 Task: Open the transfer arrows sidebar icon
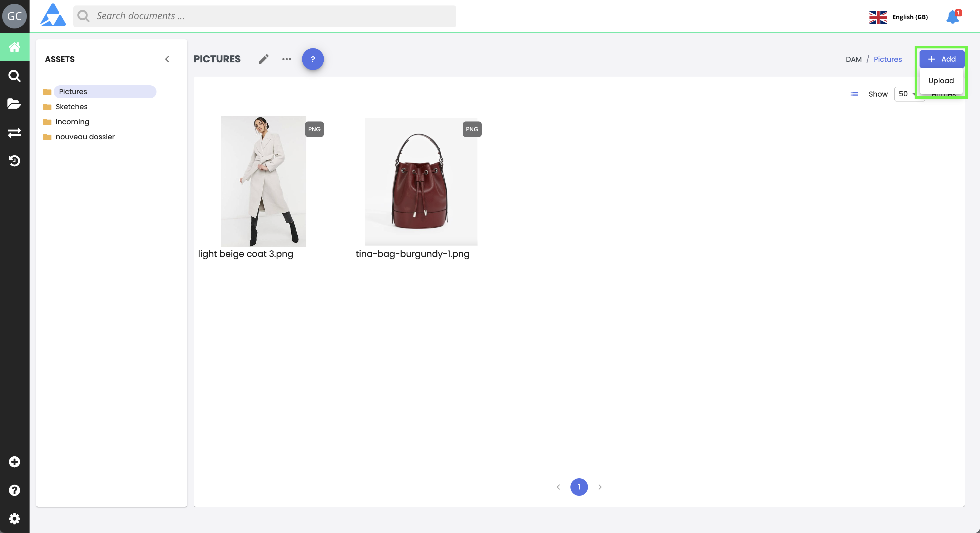[15, 132]
